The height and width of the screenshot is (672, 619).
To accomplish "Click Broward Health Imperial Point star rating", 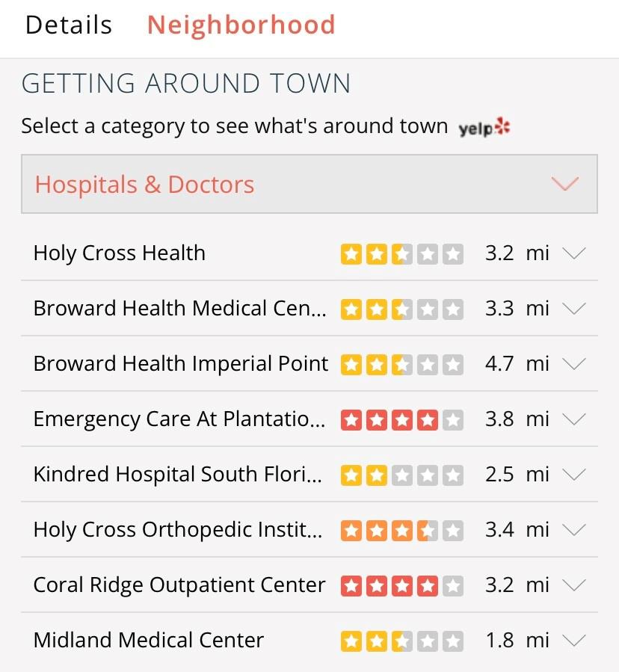I will (402, 365).
